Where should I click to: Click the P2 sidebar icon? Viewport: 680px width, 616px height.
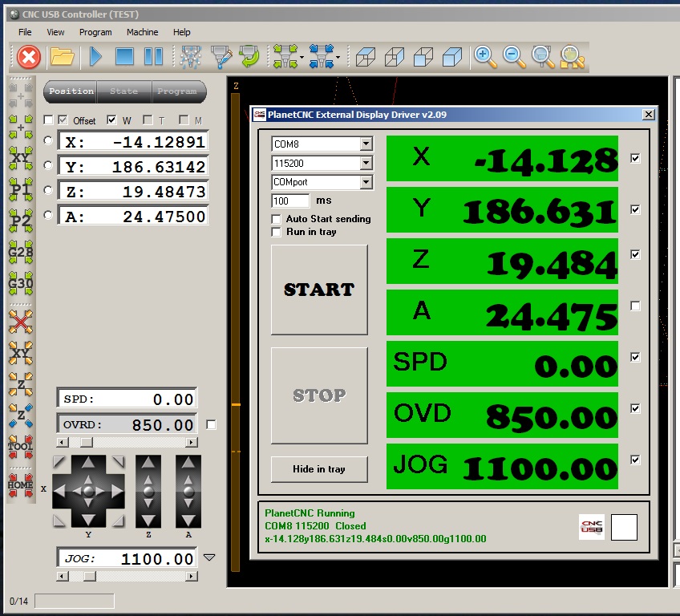point(20,221)
